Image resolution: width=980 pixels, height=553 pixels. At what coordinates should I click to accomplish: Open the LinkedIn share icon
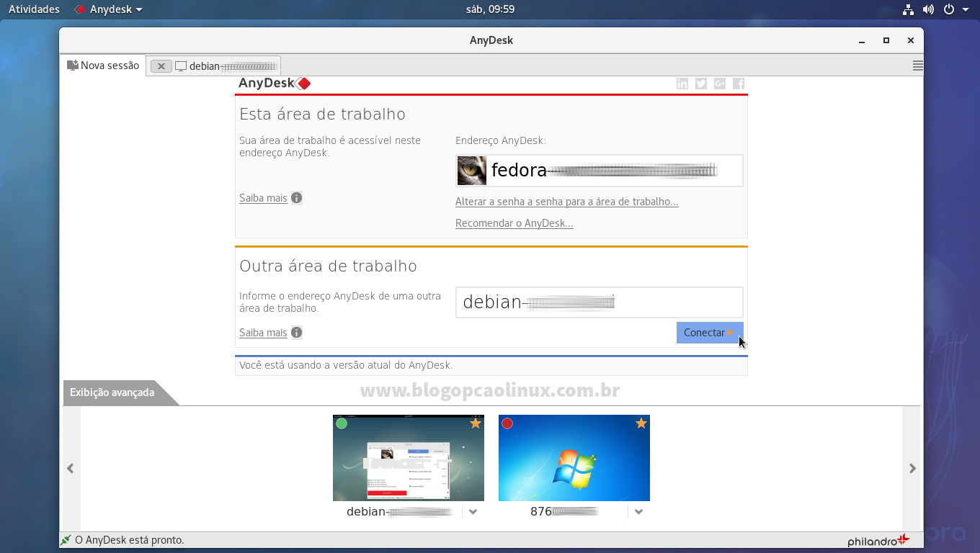tap(682, 84)
